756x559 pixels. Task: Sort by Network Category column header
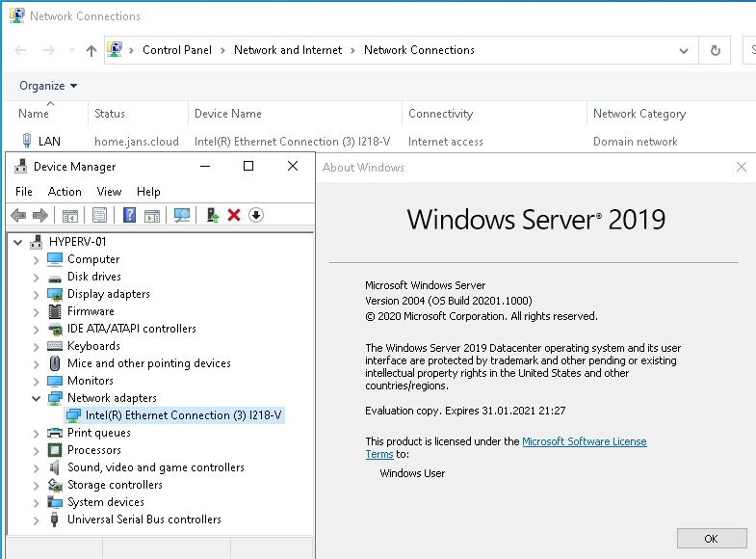639,114
